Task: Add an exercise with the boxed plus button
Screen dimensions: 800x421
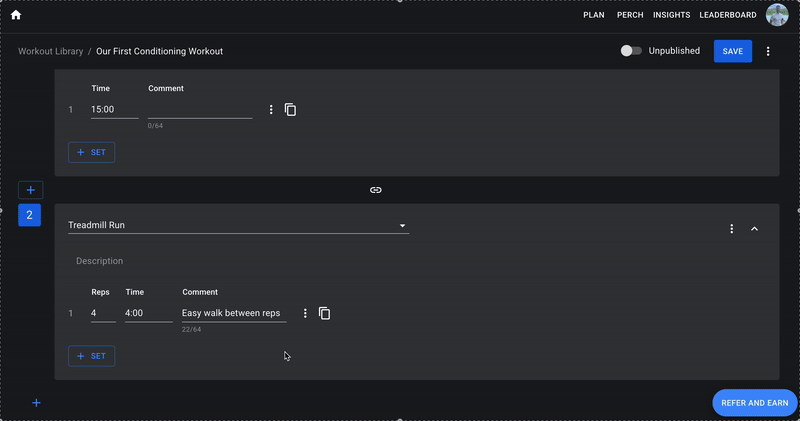Action: point(31,190)
